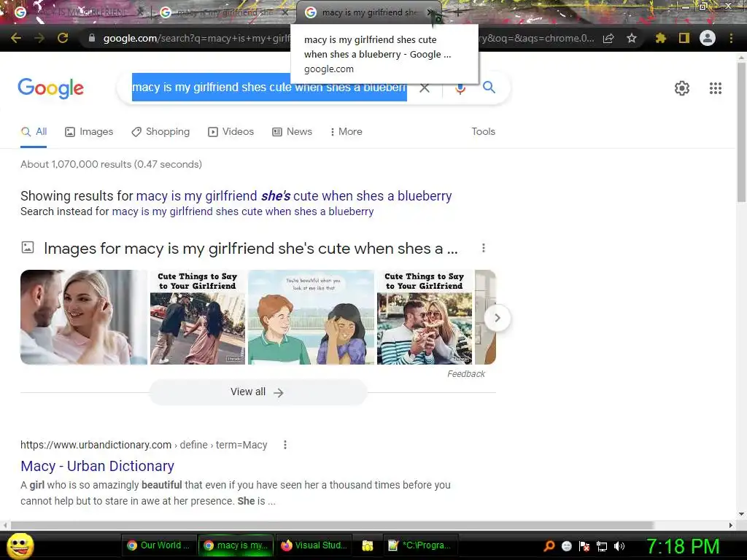
Task: Click the horizontal page scrollbar
Action: [x=332, y=525]
